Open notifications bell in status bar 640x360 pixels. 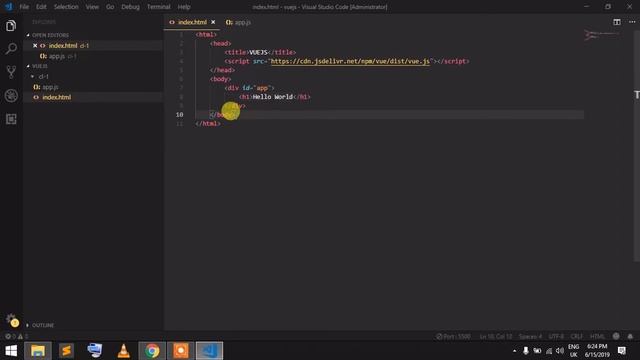click(x=630, y=336)
